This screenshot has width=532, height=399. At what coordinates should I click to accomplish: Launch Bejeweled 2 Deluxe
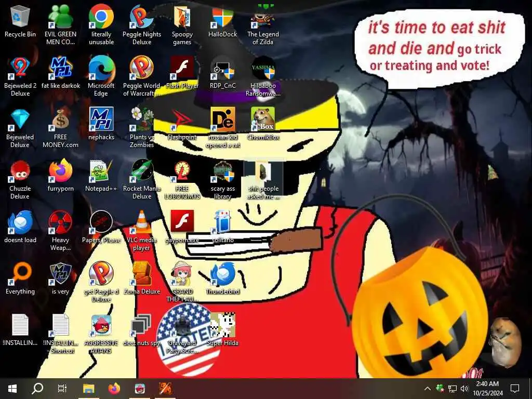20,77
